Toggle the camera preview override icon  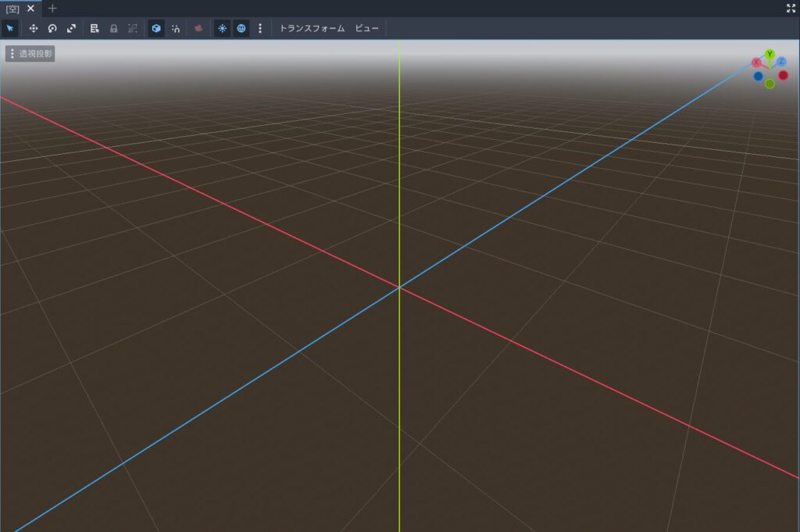click(198, 29)
